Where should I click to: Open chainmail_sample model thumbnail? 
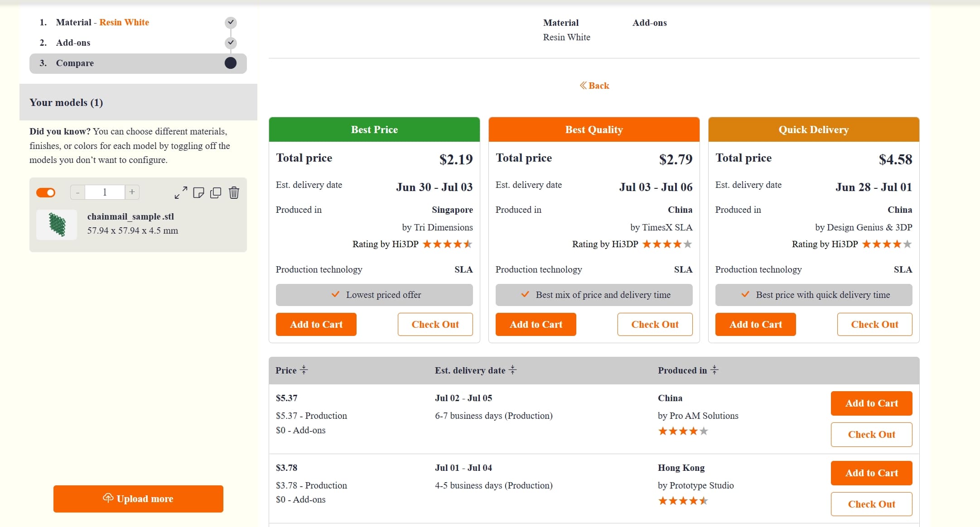[57, 225]
